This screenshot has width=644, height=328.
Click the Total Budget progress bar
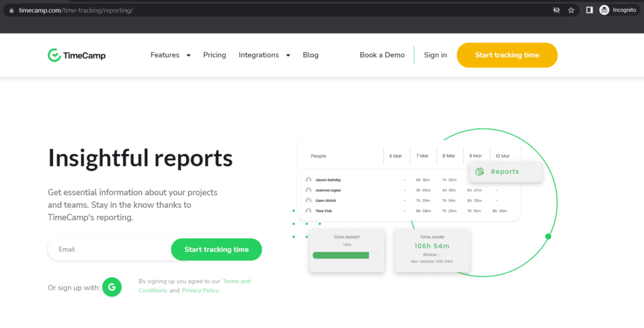[x=347, y=255]
